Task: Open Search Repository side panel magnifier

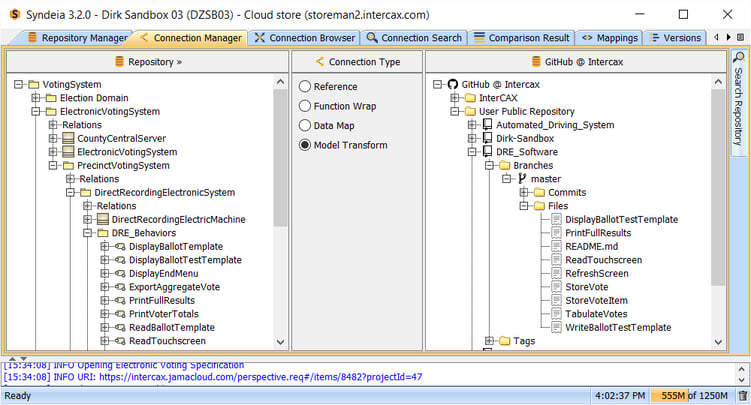Action: 740,57
